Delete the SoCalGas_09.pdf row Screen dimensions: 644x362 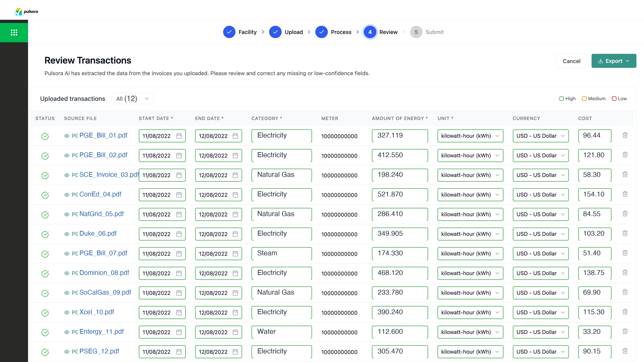[625, 292]
